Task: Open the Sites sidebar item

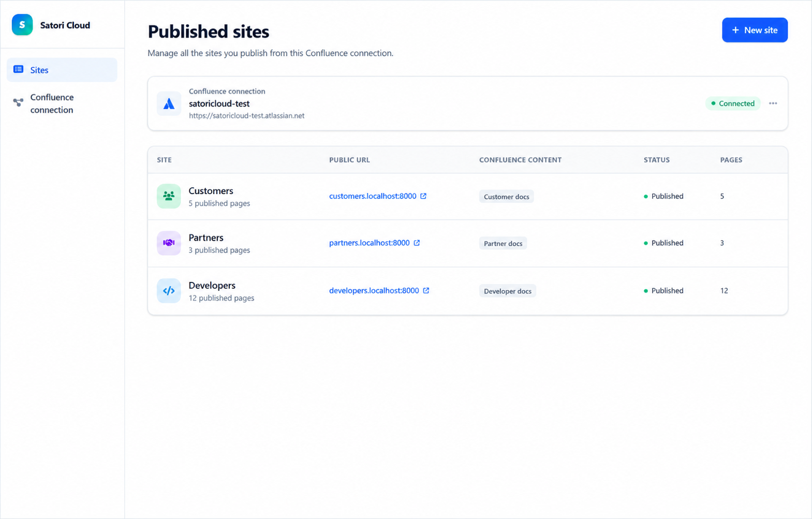Action: tap(62, 70)
